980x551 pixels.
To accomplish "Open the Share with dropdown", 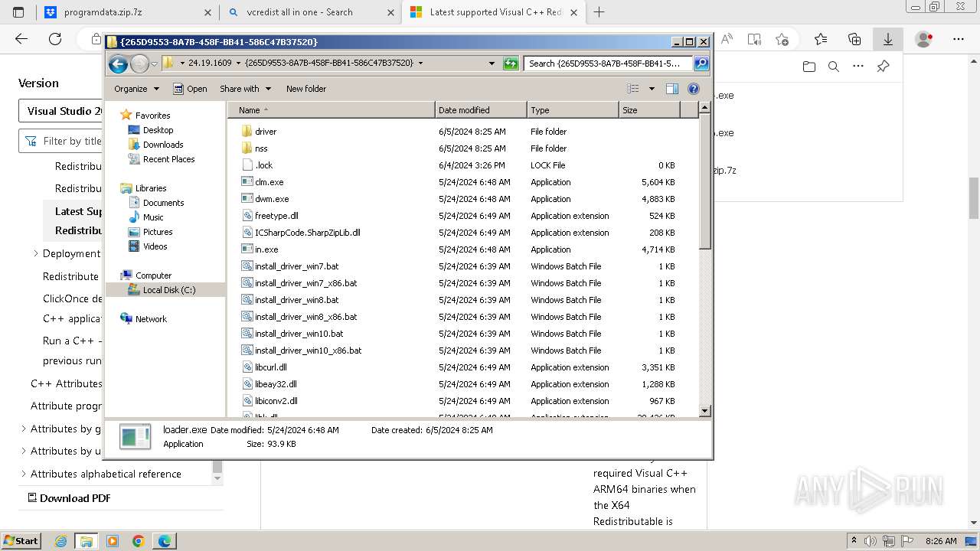I will click(x=245, y=89).
